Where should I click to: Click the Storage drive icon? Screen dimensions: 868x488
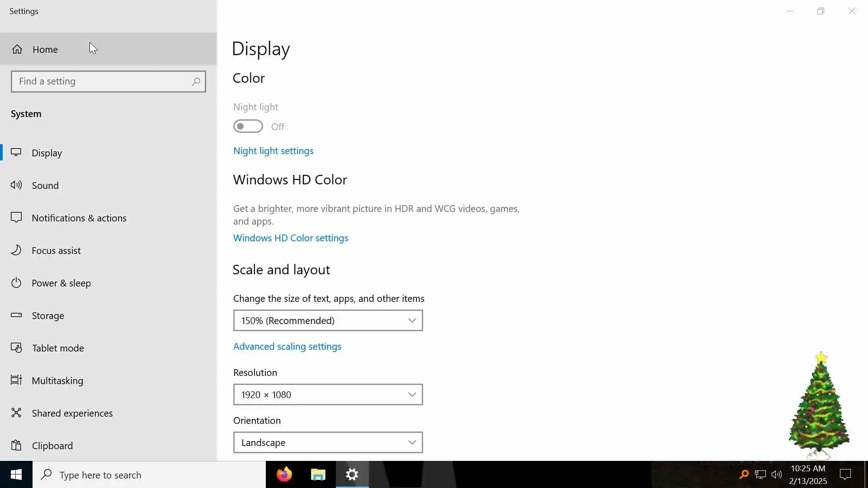(x=16, y=315)
